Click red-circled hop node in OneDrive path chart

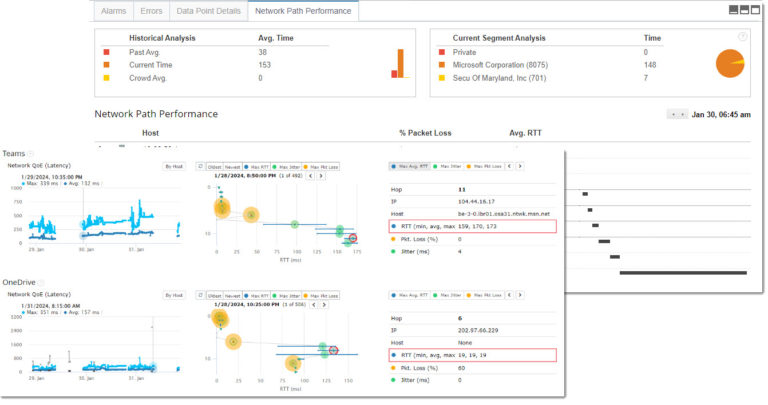click(334, 350)
